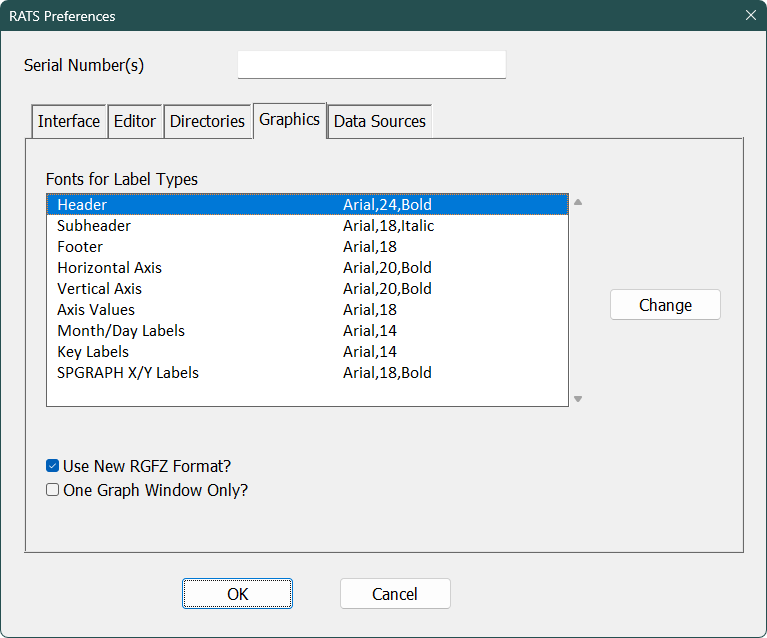767x638 pixels.
Task: Enable One Graph Window Only option
Action: tap(53, 490)
